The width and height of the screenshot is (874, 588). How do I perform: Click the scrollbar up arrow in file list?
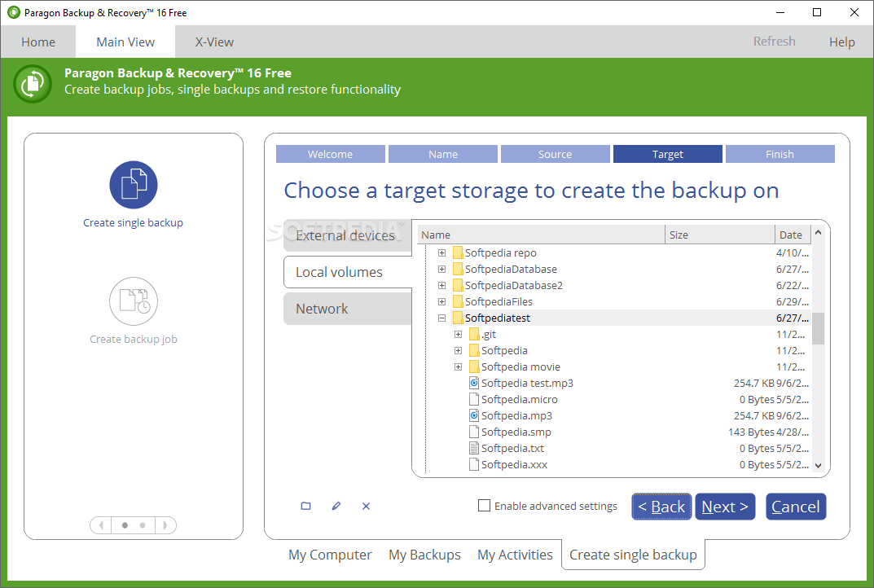click(818, 232)
